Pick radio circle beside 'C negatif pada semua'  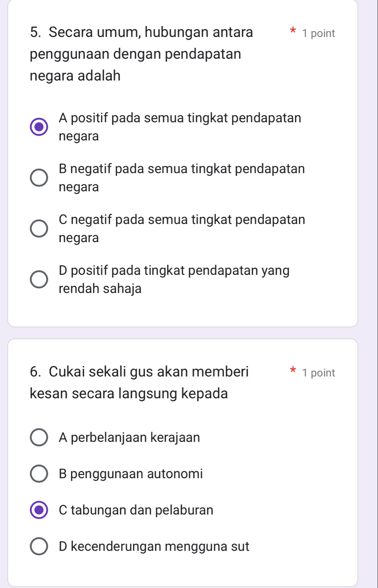pos(39,229)
